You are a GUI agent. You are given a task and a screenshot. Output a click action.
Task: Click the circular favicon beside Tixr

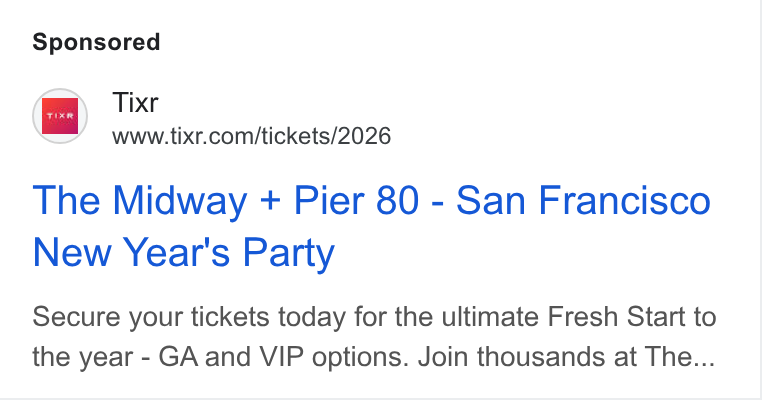coord(60,116)
